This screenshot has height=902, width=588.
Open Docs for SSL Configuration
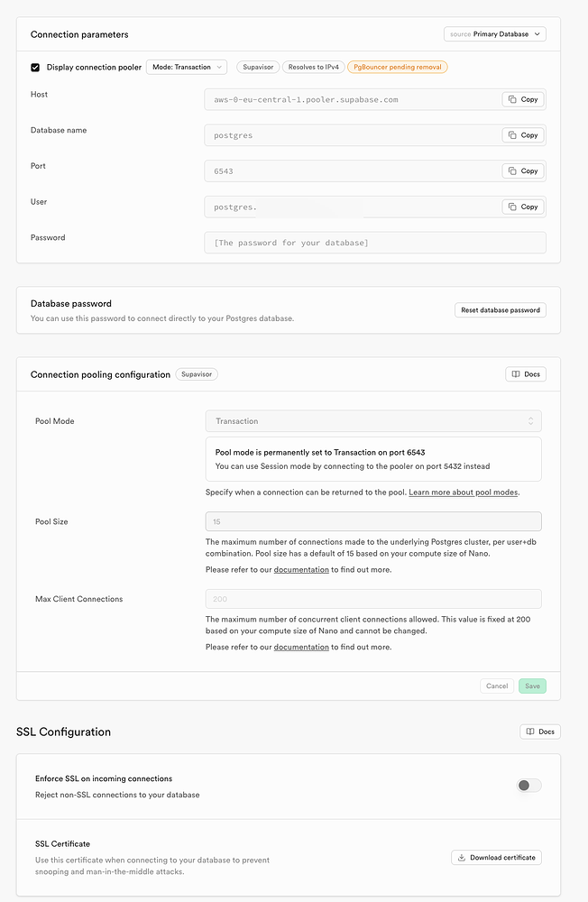click(x=539, y=732)
